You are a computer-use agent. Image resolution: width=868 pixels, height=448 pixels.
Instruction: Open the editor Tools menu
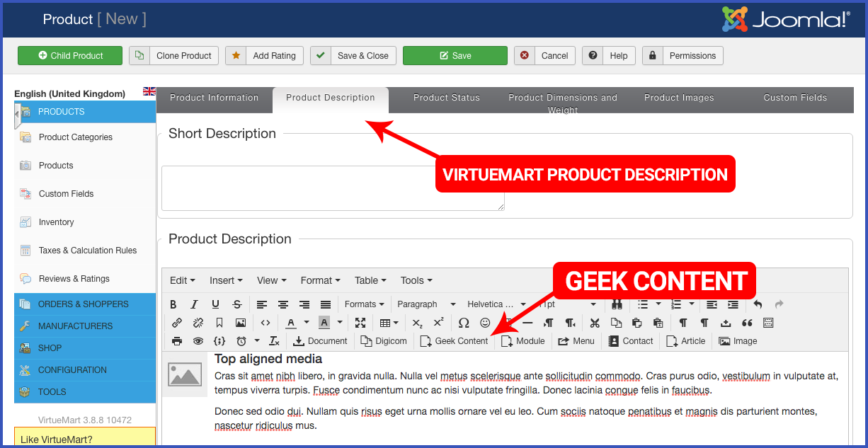[x=416, y=280]
